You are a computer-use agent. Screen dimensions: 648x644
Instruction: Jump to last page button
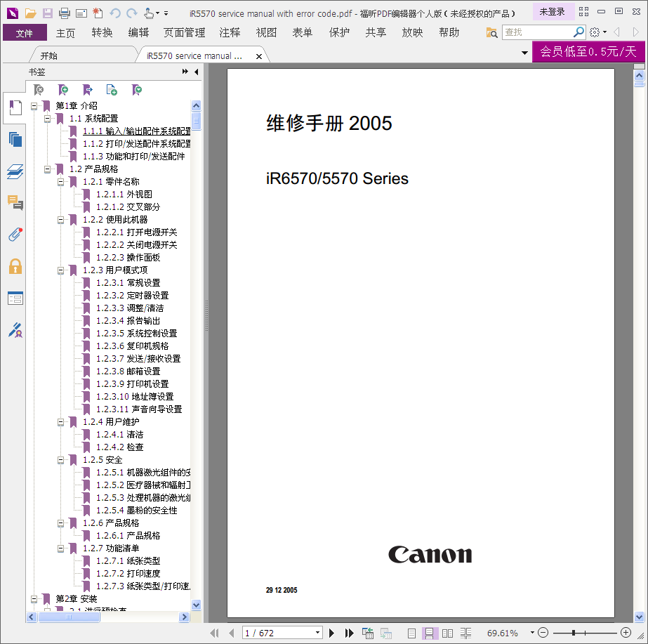coord(349,633)
